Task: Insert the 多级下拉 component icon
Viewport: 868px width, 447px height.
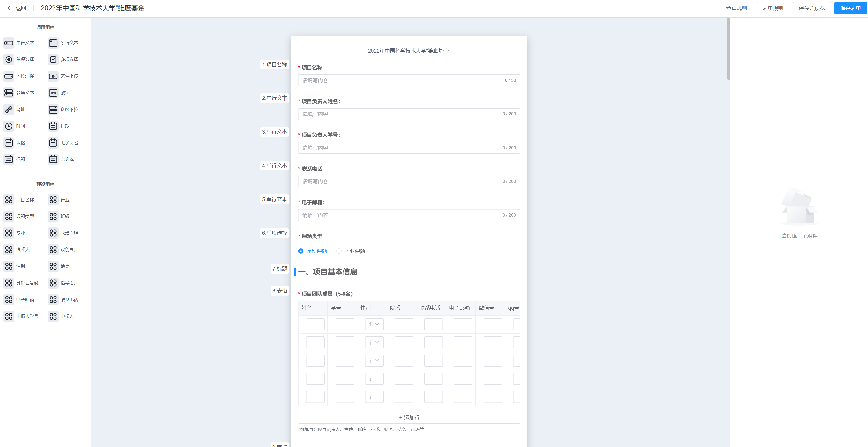Action: click(x=53, y=110)
